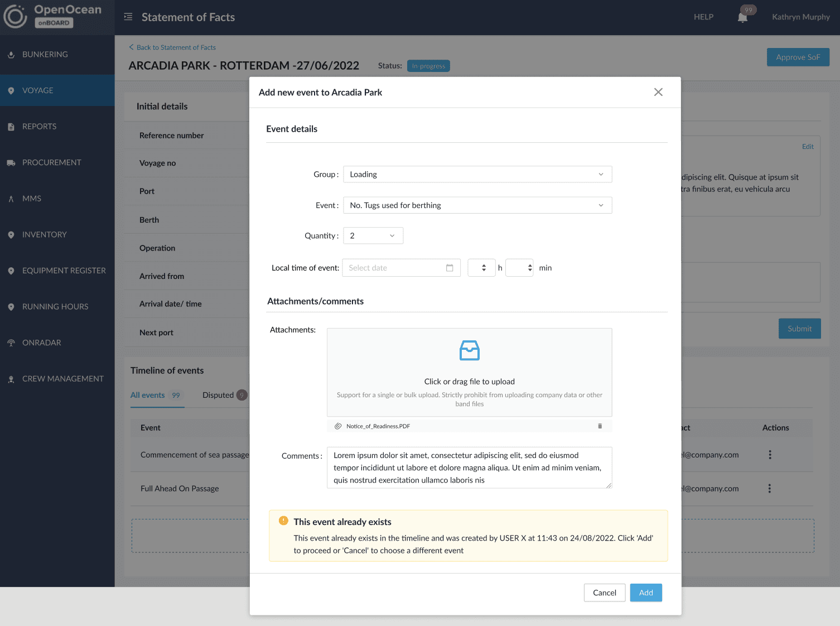
Task: Click the OpenOcean logo icon
Action: [15, 17]
